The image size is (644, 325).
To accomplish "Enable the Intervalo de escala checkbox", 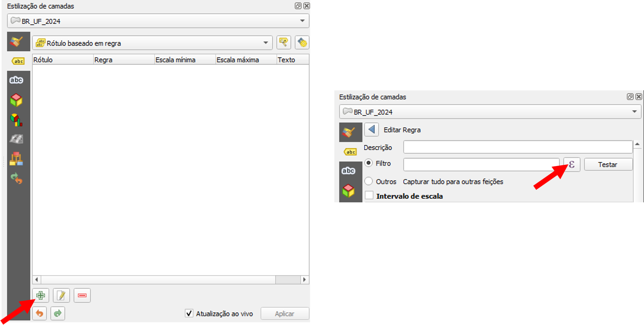I will (369, 196).
